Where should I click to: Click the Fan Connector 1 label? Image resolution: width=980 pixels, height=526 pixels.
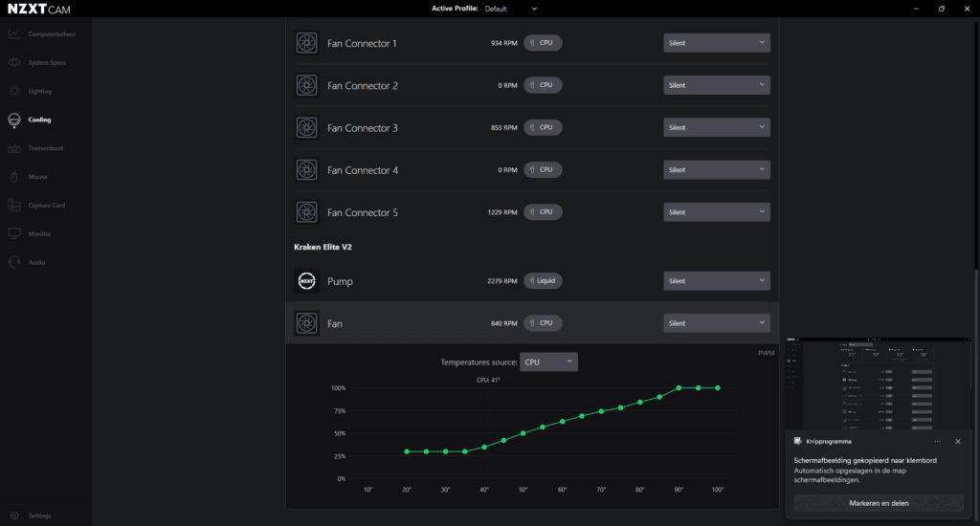pos(362,43)
